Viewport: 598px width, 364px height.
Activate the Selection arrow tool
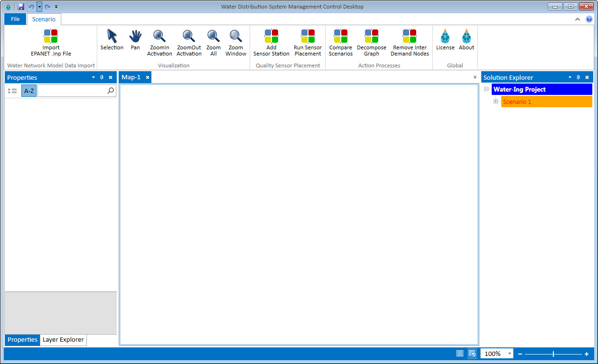pyautogui.click(x=112, y=37)
